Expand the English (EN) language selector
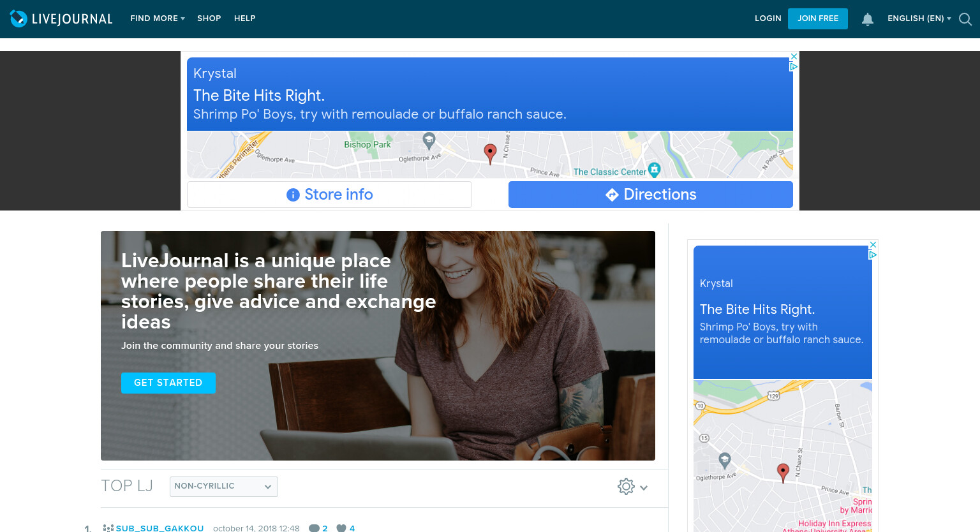This screenshot has width=980, height=532. tap(919, 18)
